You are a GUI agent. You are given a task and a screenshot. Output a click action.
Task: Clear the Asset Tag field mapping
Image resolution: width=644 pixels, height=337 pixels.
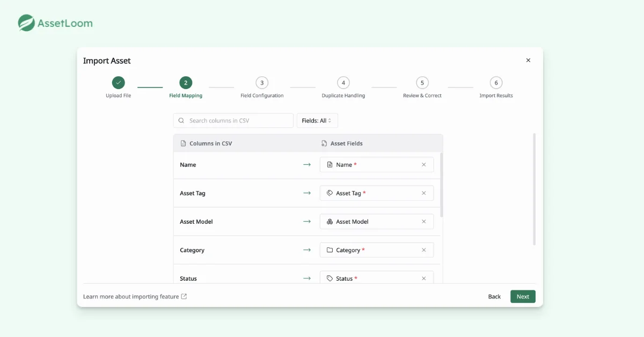coord(424,193)
